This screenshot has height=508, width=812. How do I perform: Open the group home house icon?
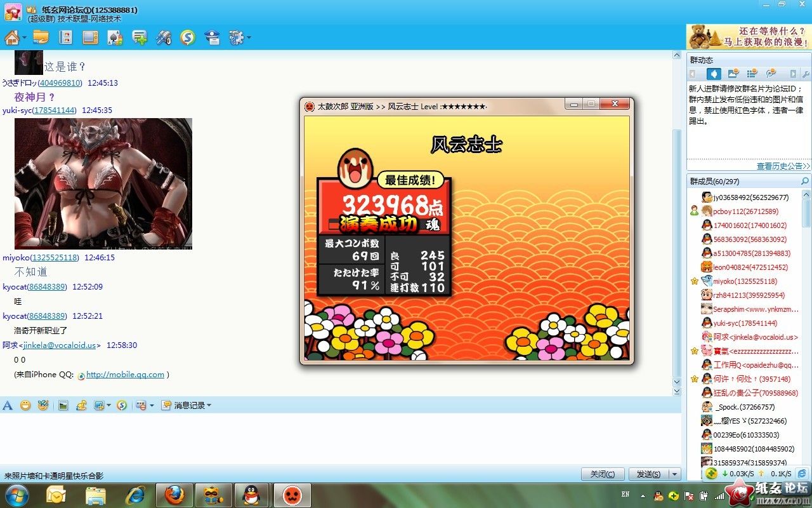click(11, 37)
